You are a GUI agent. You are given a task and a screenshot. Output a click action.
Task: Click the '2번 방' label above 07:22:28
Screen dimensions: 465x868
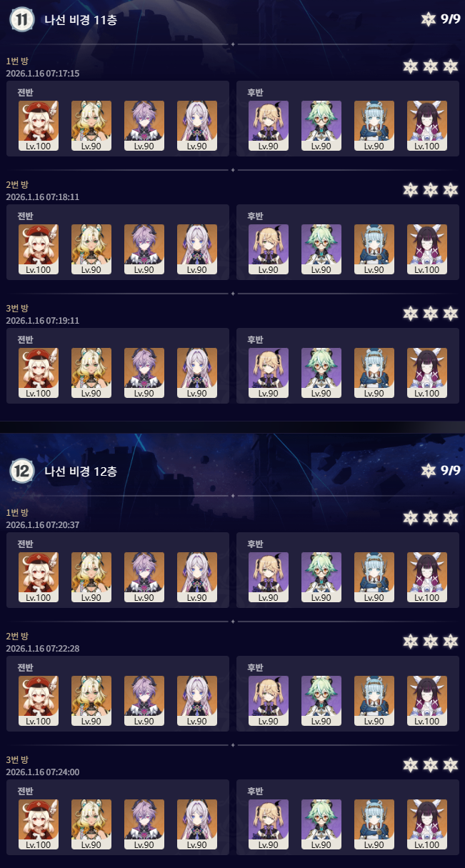[x=17, y=636]
